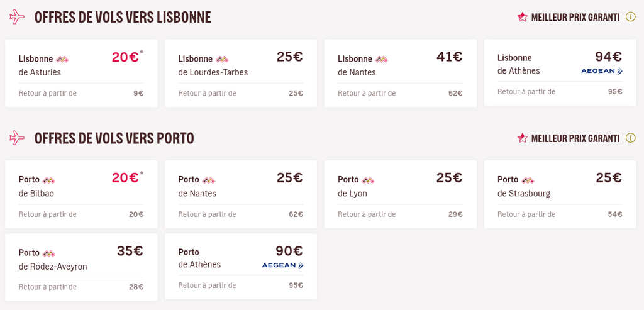The width and height of the screenshot is (644, 310).
Task: Click the 94€ price for Lisbonne de Athènes
Action: [x=609, y=56]
